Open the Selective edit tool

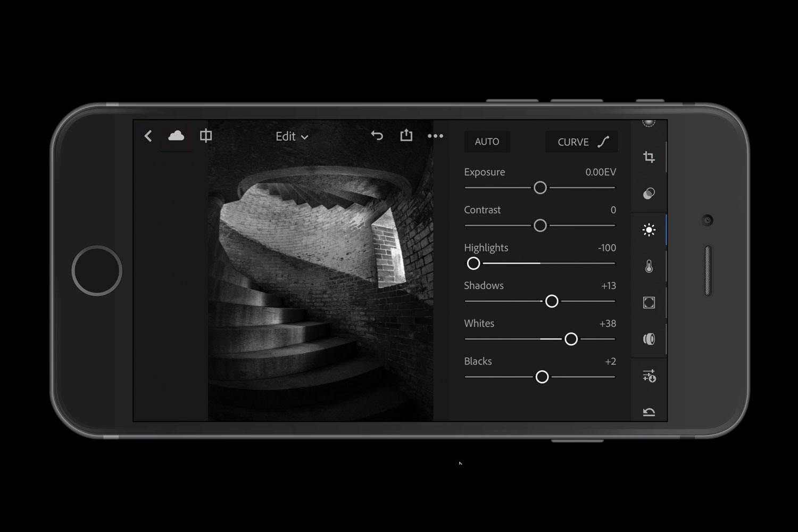tap(649, 193)
